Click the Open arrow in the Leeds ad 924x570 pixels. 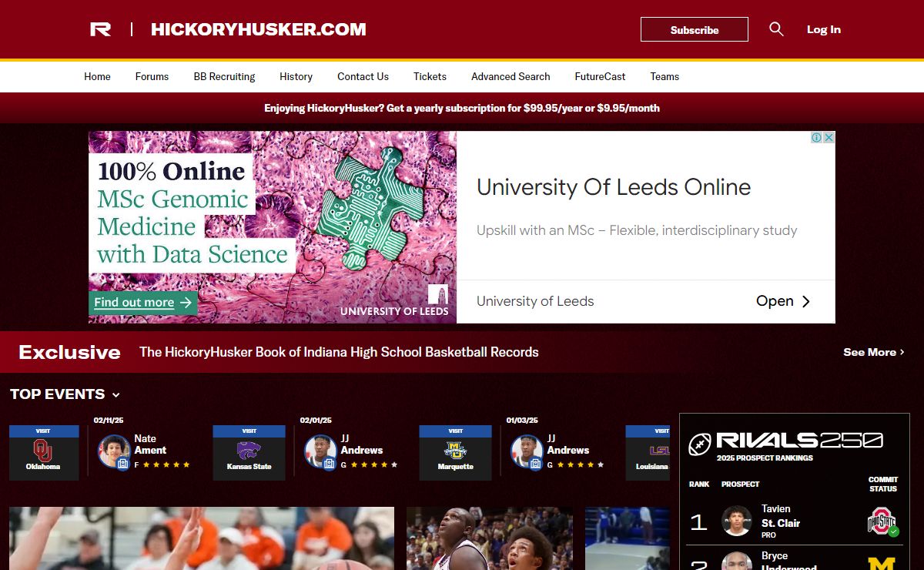pyautogui.click(x=805, y=301)
